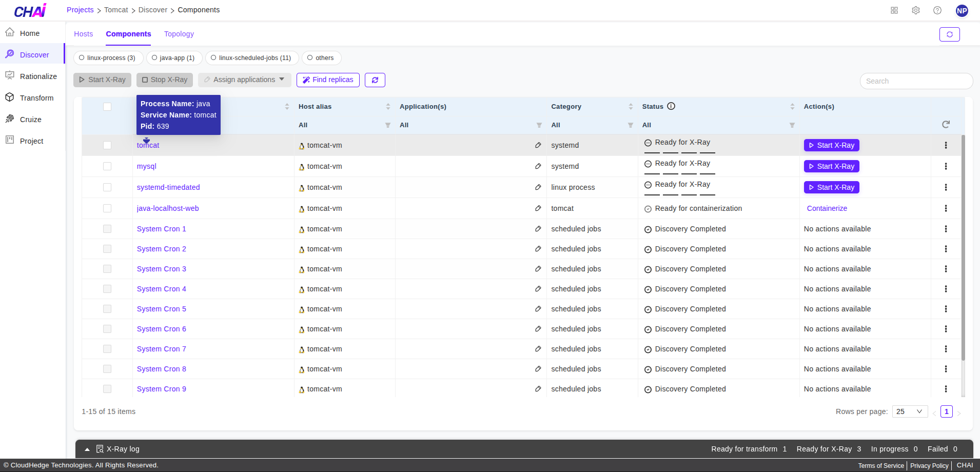Open the NP user avatar menu
The width and height of the screenshot is (980, 472).
(962, 10)
